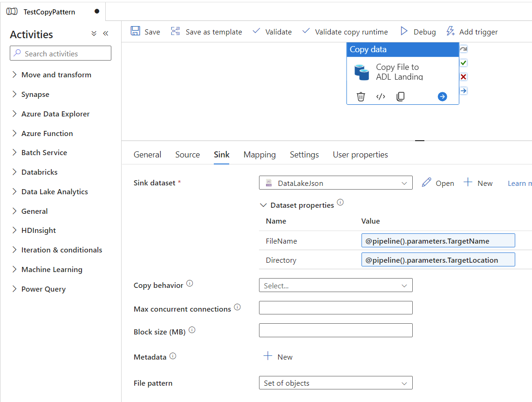Click the Save disk icon
532x402 pixels.
tap(136, 31)
